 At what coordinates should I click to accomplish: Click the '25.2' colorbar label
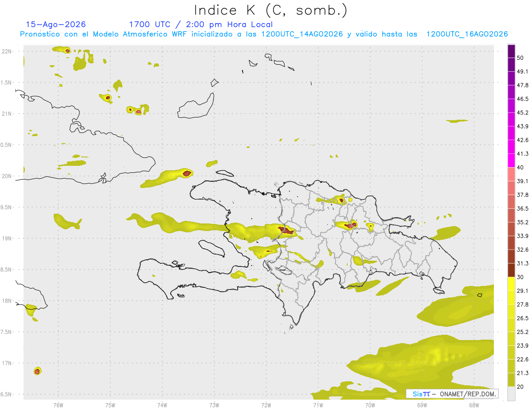pos(523,332)
